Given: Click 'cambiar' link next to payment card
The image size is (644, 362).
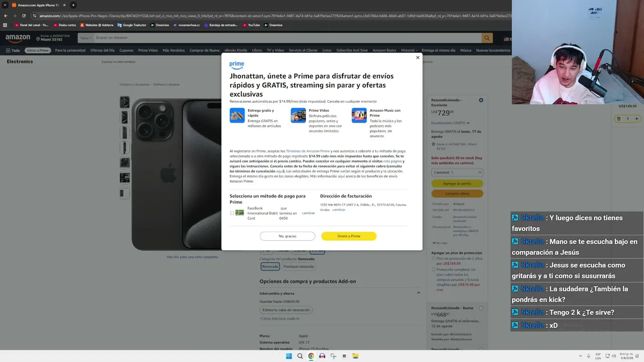Looking at the screenshot, I should pos(308,213).
